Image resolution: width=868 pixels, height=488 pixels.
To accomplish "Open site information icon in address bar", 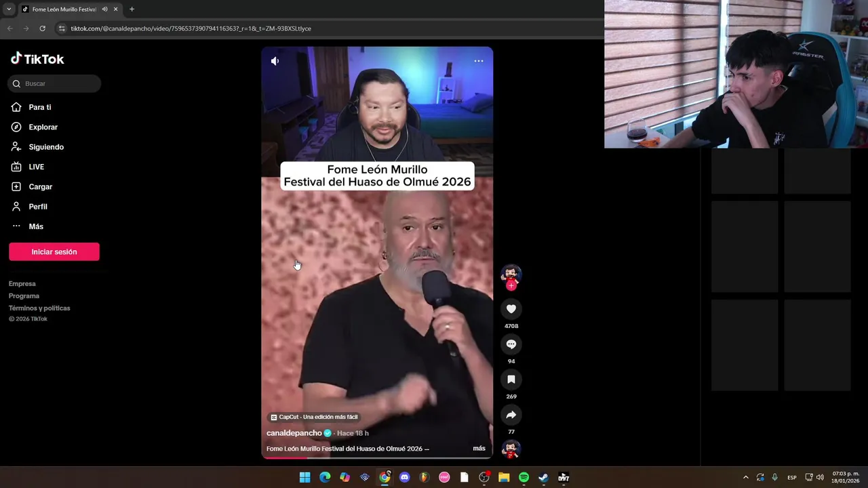I will point(62,28).
